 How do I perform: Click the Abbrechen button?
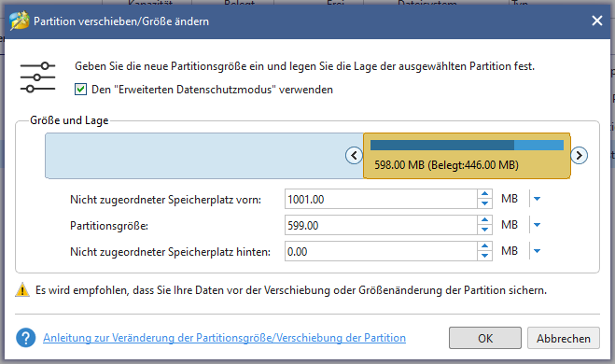(564, 338)
